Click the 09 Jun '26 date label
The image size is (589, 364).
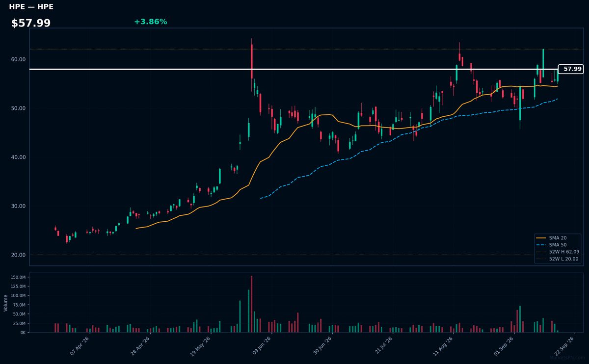[x=262, y=346]
